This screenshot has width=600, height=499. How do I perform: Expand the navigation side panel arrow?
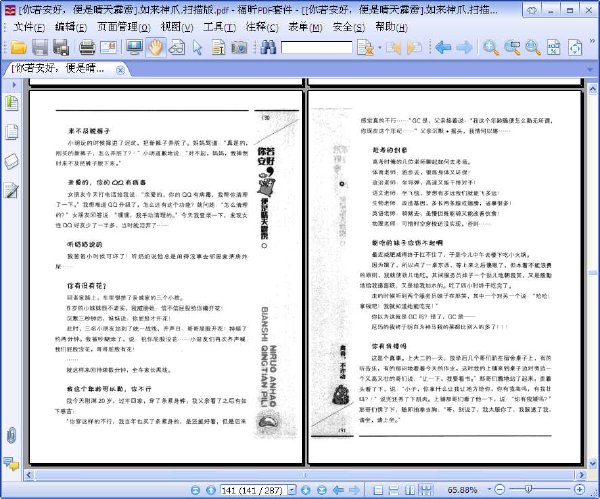click(14, 85)
